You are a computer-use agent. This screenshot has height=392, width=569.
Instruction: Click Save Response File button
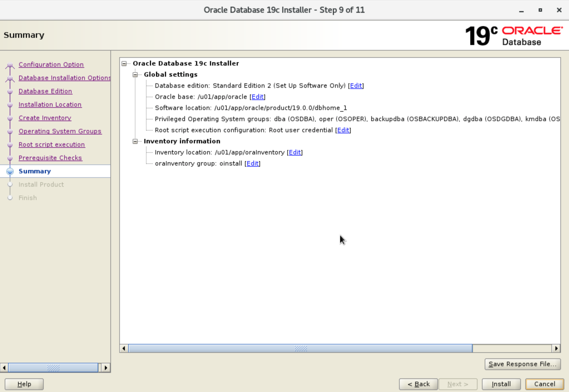tap(522, 364)
